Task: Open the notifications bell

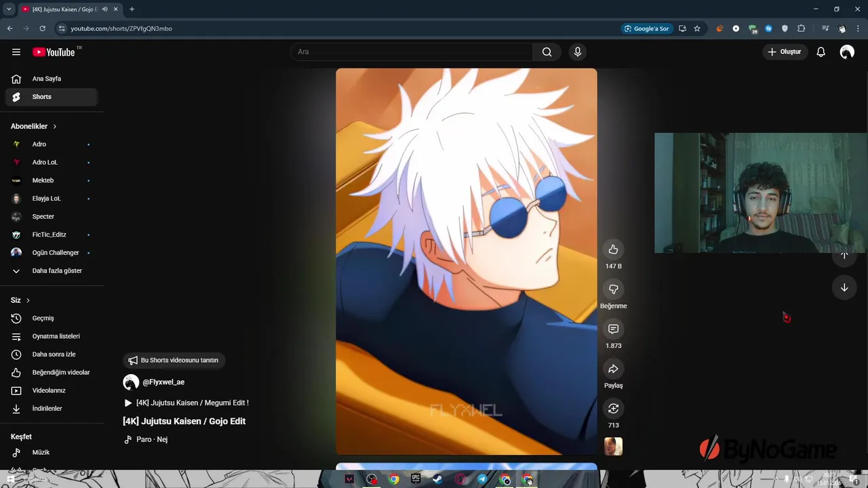Action: [x=821, y=52]
